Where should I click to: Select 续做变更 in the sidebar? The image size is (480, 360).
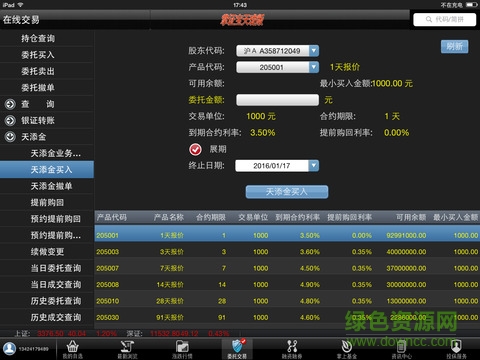47,252
